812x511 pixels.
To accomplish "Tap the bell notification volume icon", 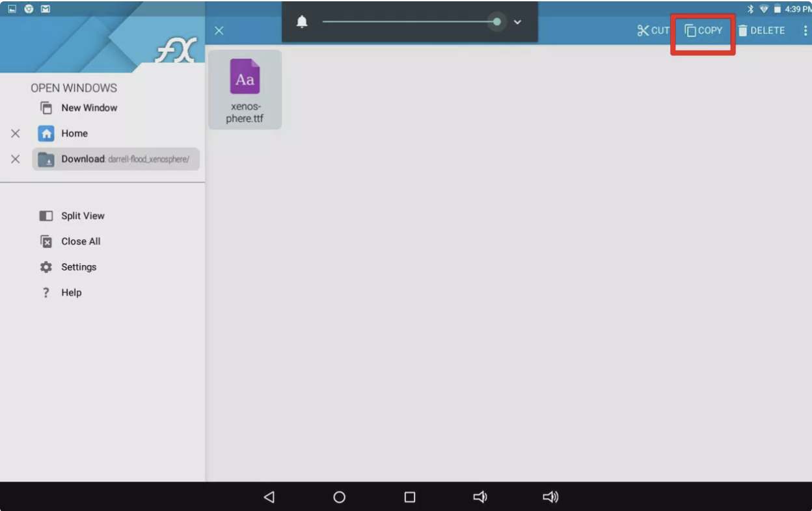I will pos(302,22).
